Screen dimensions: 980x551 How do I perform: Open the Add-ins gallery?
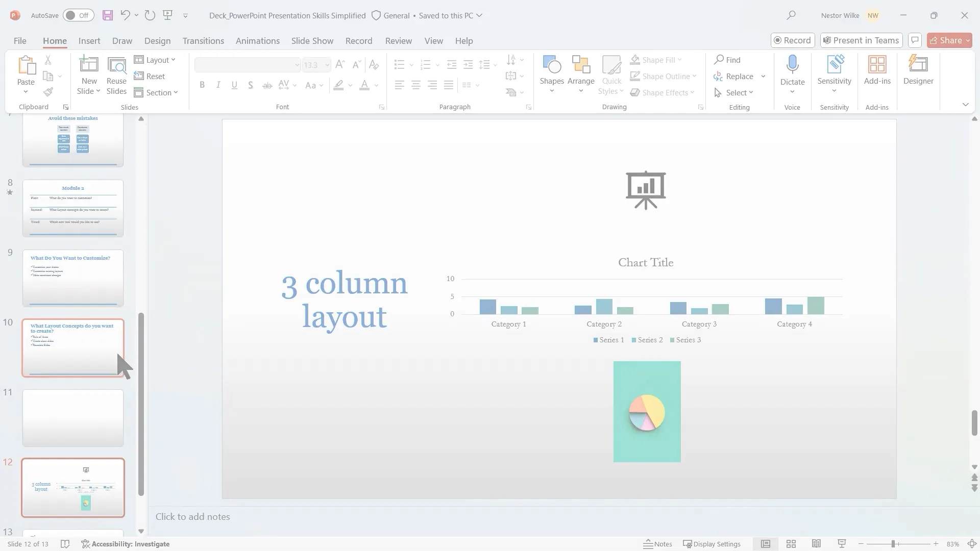click(x=877, y=70)
